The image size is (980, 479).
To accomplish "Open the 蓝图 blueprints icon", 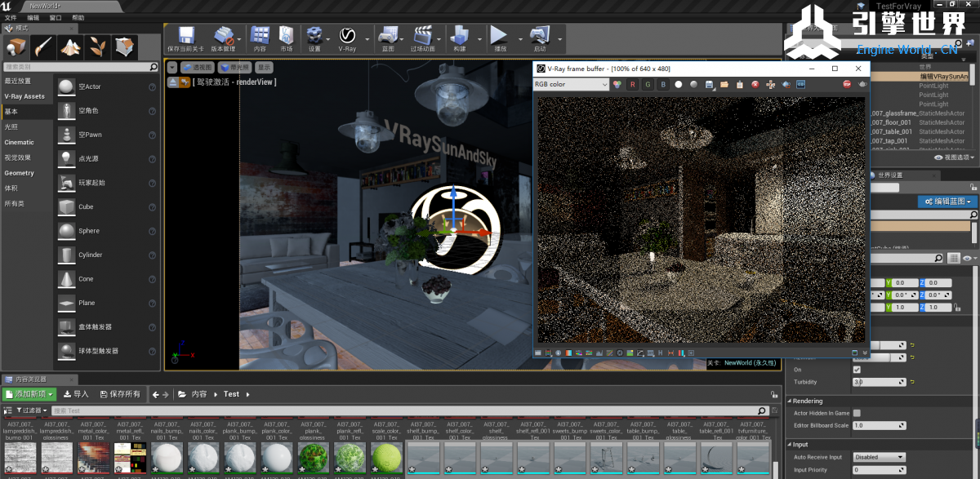I will point(388,39).
